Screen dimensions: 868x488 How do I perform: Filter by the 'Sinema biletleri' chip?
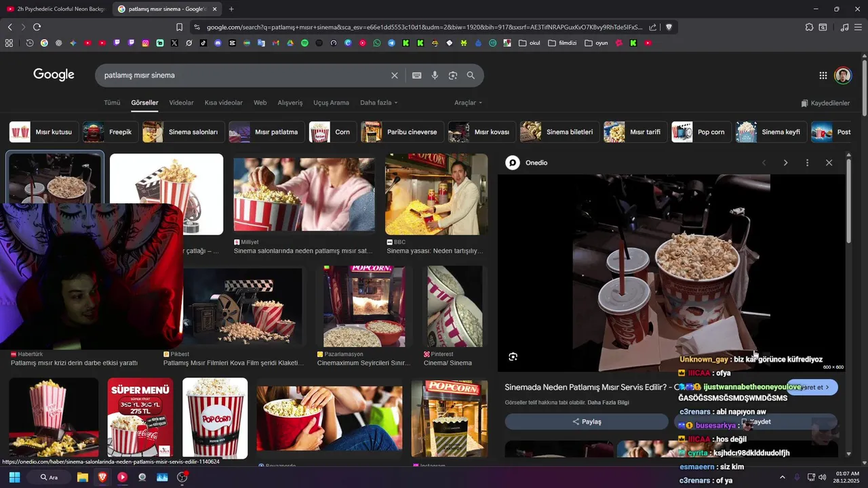tap(559, 132)
